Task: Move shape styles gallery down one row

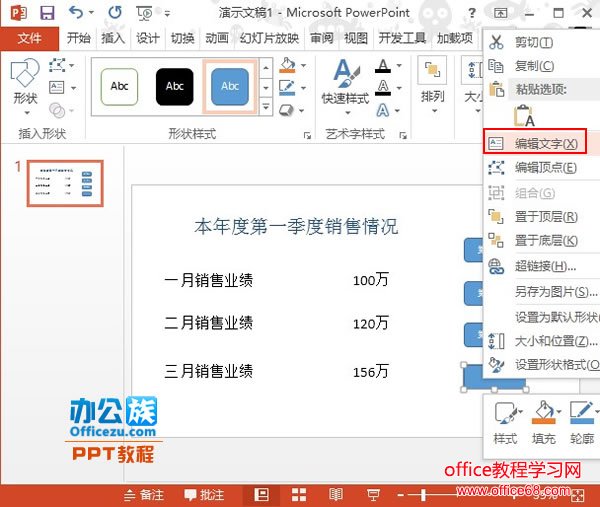Action: pos(266,88)
